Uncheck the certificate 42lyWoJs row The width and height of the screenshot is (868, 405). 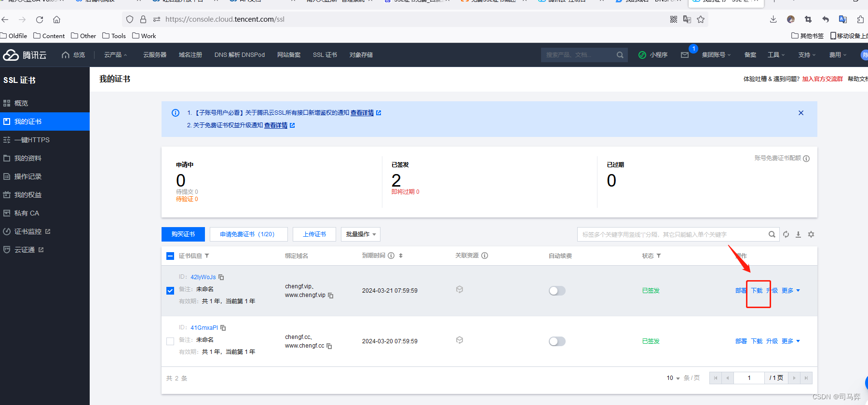click(170, 291)
